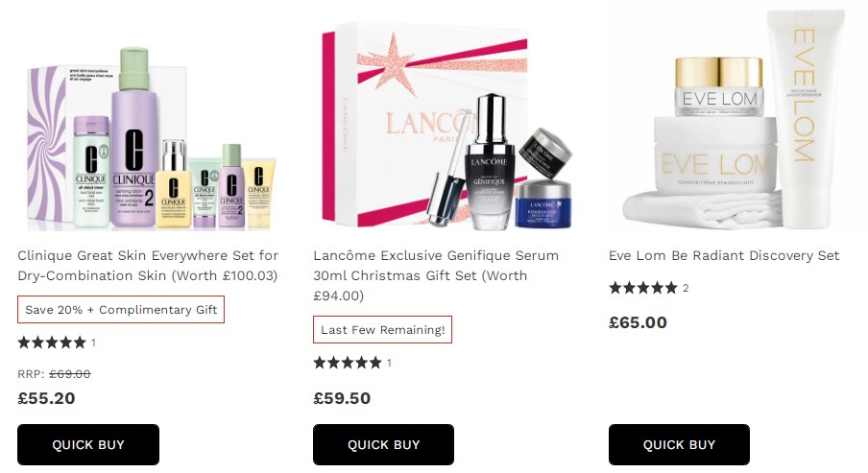Click the crossed-out RRP £69.00 text
This screenshot has width=868, height=473.
70,374
